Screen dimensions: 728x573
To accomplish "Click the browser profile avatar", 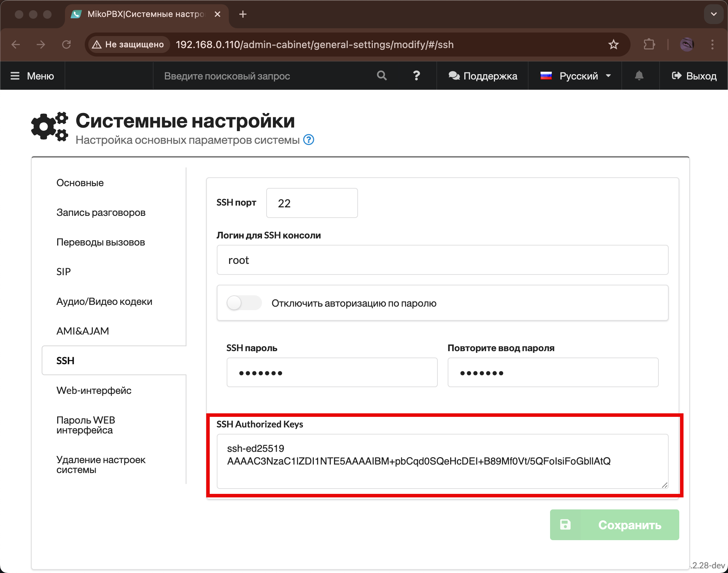I will [687, 45].
